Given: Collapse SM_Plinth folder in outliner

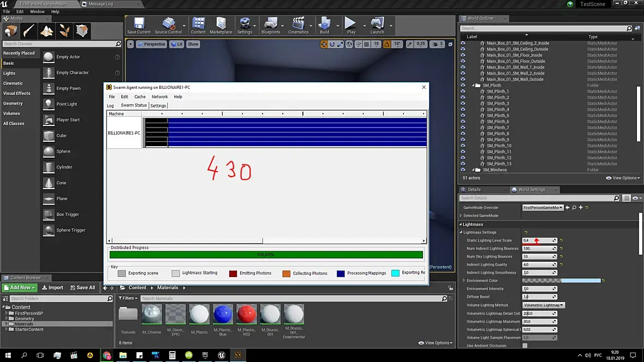Looking at the screenshot, I should [x=473, y=86].
